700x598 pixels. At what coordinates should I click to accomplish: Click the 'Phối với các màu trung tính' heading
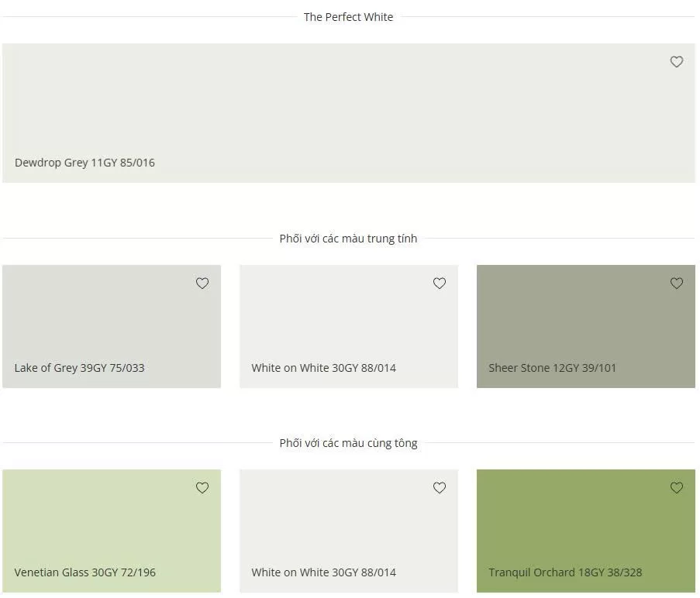(x=349, y=239)
